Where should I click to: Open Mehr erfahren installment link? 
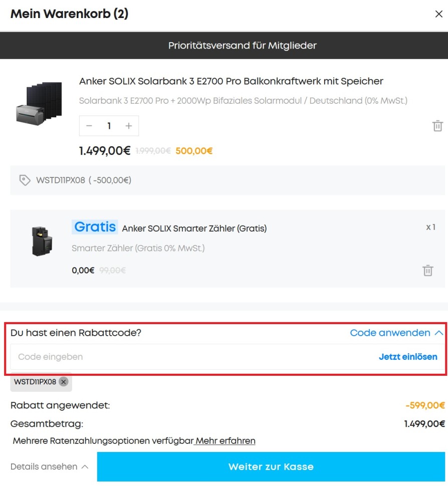(x=226, y=441)
